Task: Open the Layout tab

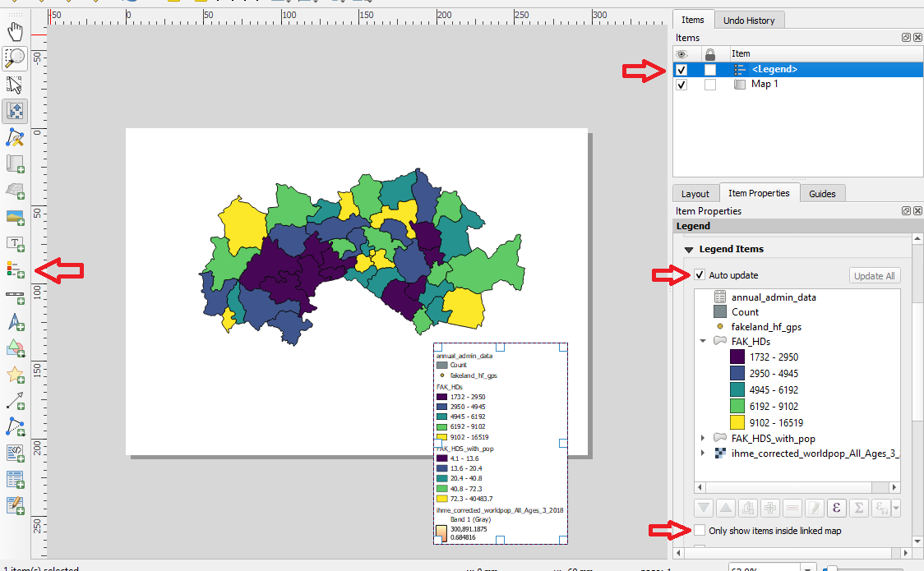Action: (x=695, y=194)
